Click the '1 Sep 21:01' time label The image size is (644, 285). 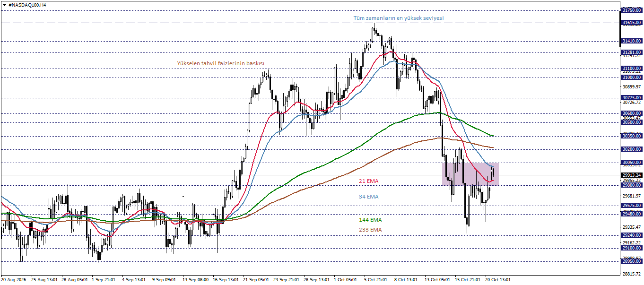coord(104,280)
